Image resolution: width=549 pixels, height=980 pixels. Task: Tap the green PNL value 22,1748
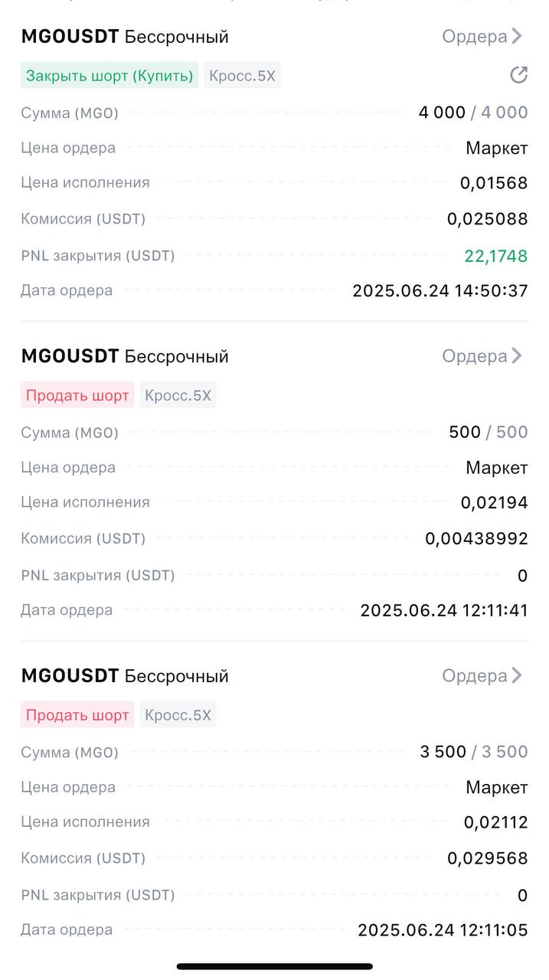(495, 256)
